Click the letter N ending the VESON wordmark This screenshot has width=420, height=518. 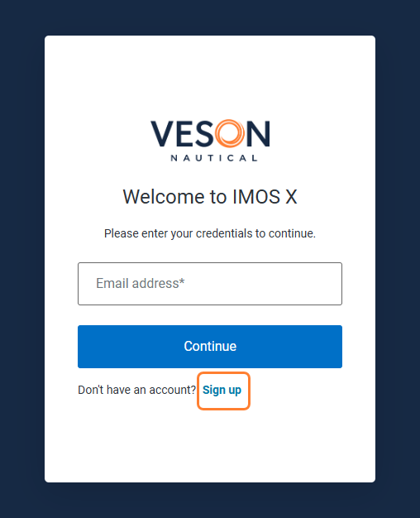[x=258, y=133]
